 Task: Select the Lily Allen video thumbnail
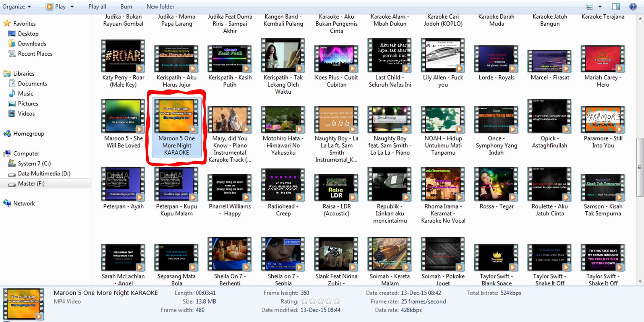pos(443,56)
